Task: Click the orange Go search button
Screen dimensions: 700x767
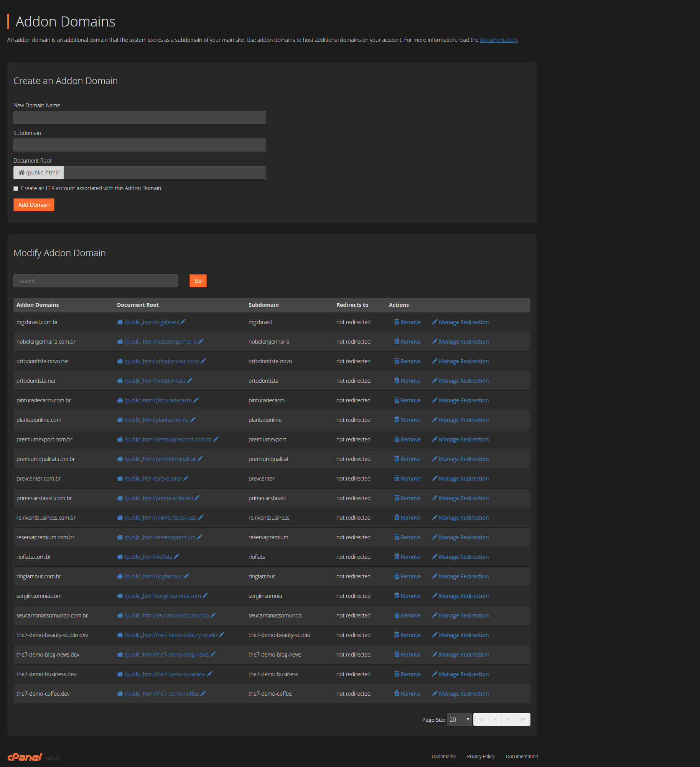Action: [x=198, y=281]
